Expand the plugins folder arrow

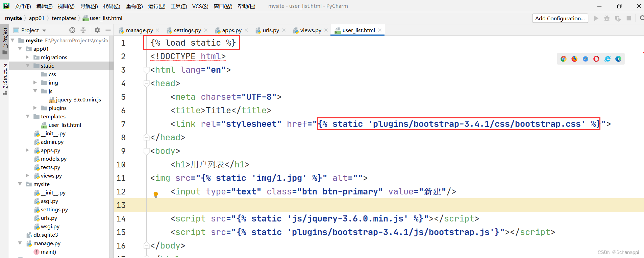[x=35, y=108]
